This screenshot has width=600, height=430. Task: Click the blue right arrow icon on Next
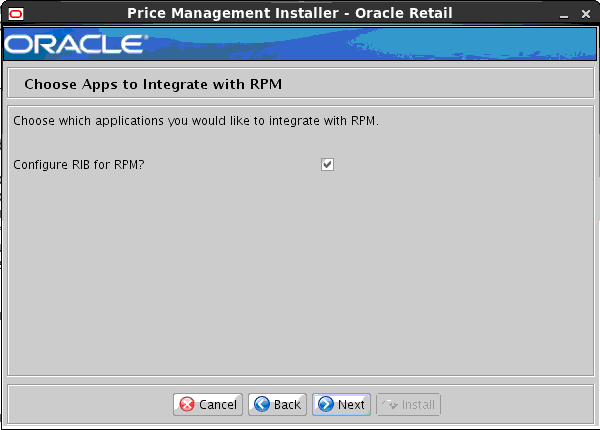click(x=326, y=404)
